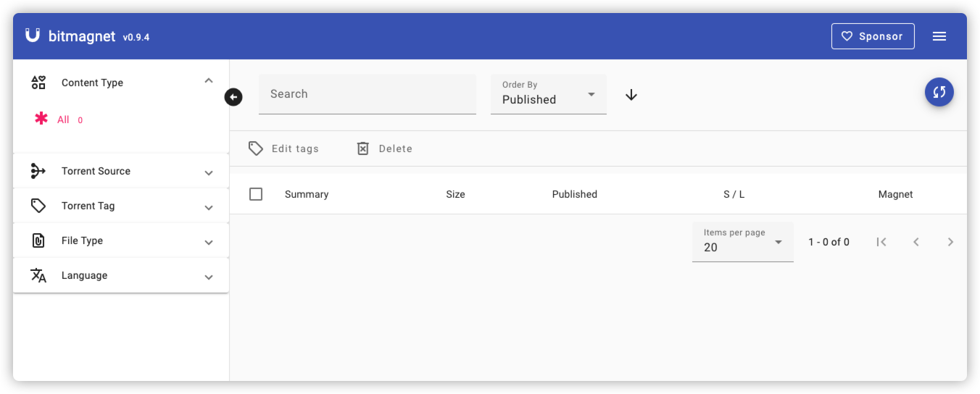
Task: Click the Edit tags tag icon
Action: [x=256, y=148]
